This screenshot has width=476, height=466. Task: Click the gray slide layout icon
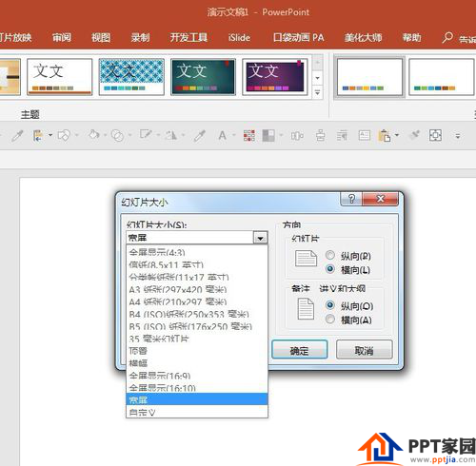pyautogui.click(x=268, y=136)
